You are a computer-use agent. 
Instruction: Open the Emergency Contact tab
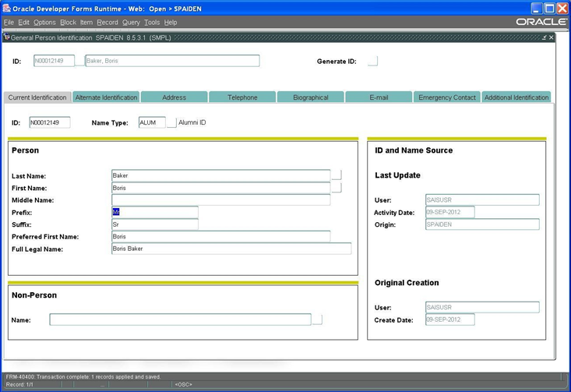coord(447,97)
